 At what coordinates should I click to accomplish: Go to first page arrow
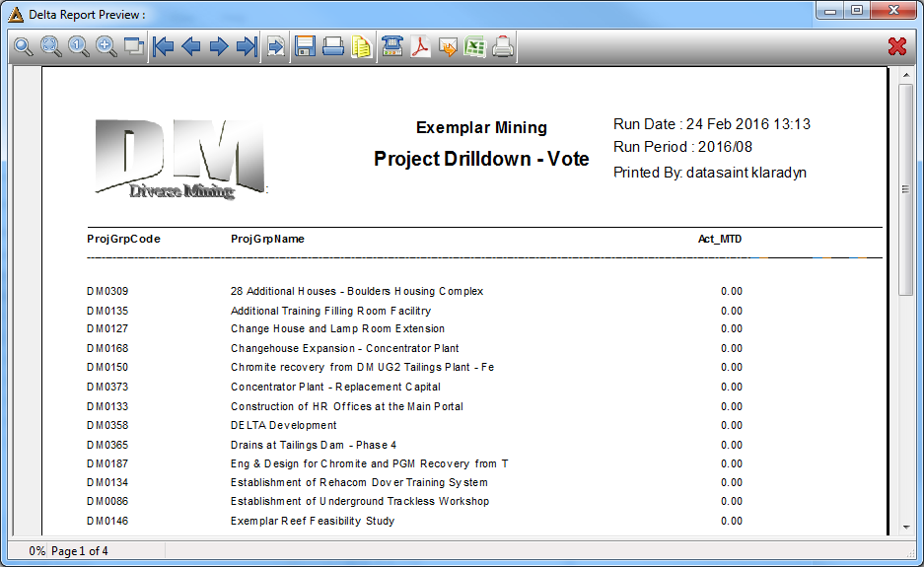point(163,46)
